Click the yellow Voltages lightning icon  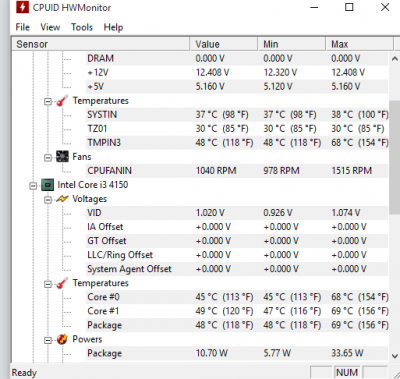tap(62, 199)
